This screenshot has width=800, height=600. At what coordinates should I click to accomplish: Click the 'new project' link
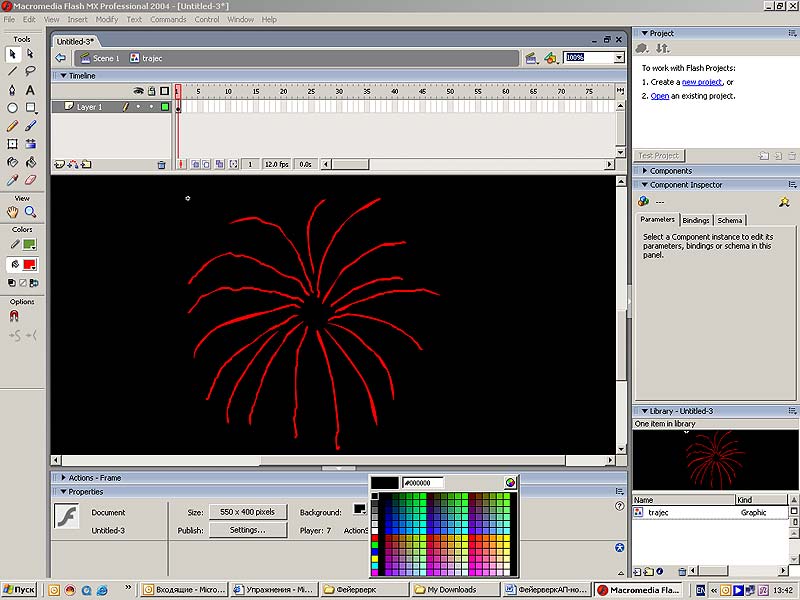point(702,82)
